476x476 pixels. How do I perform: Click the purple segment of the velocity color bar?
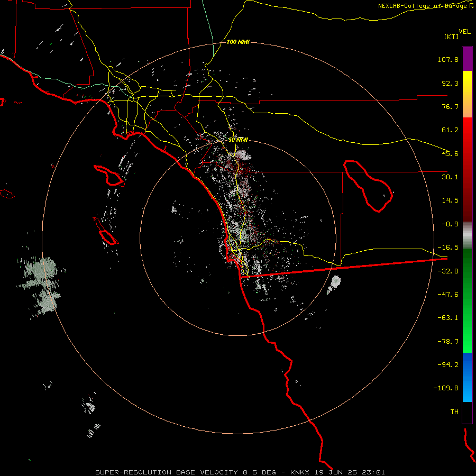(x=467, y=59)
